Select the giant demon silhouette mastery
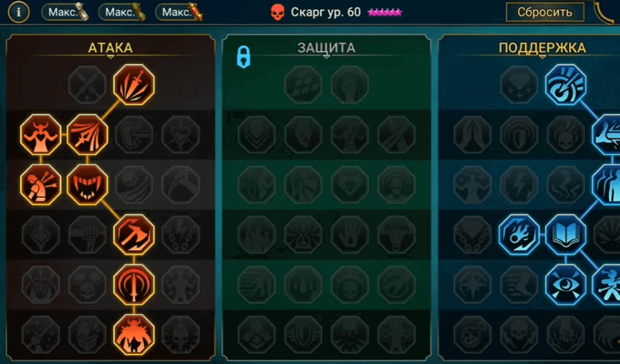This screenshot has width=620, height=364. point(134,335)
